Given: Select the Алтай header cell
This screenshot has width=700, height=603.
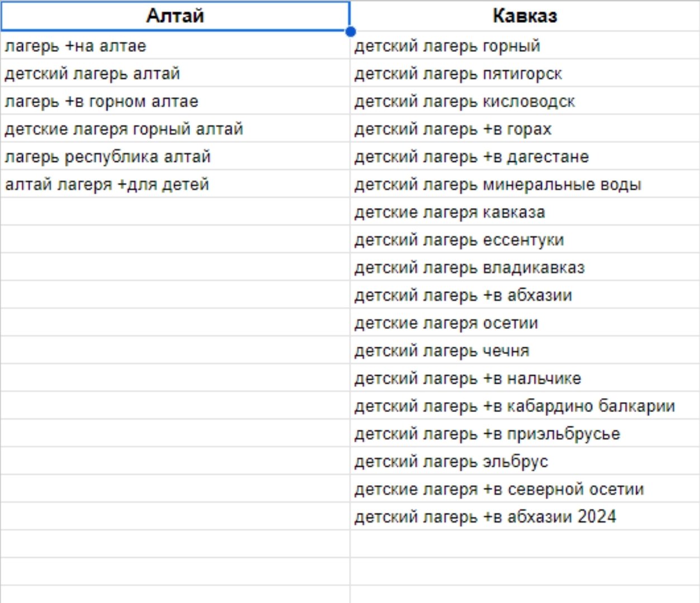Looking at the screenshot, I should (x=175, y=16).
